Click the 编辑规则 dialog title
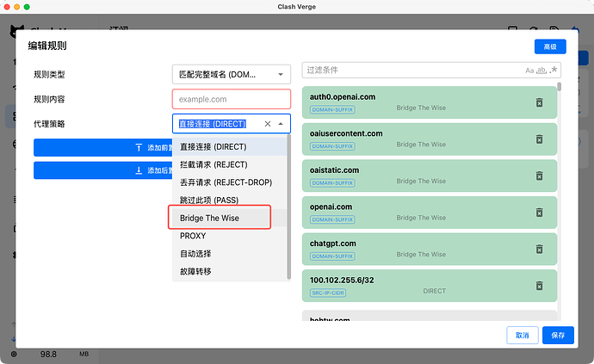The image size is (594, 364). 47,46
